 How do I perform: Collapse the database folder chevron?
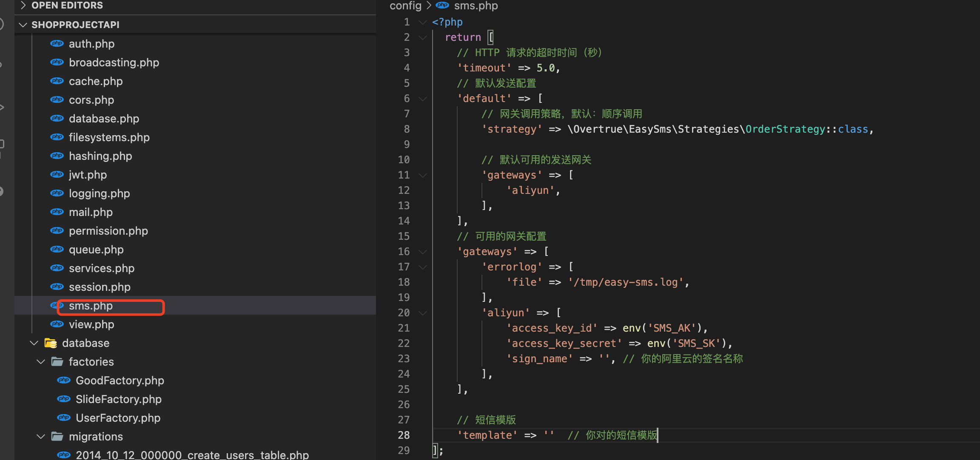click(34, 343)
